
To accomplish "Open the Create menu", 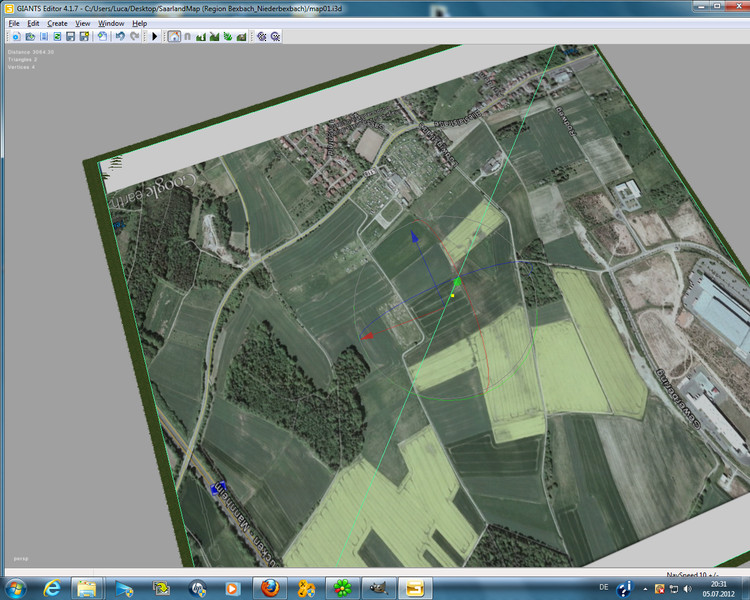I will click(x=57, y=23).
